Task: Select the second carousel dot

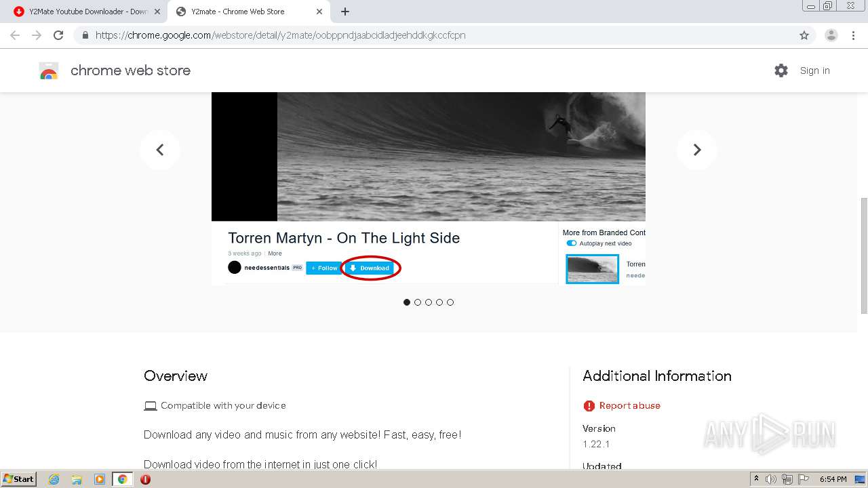Action: (x=418, y=302)
